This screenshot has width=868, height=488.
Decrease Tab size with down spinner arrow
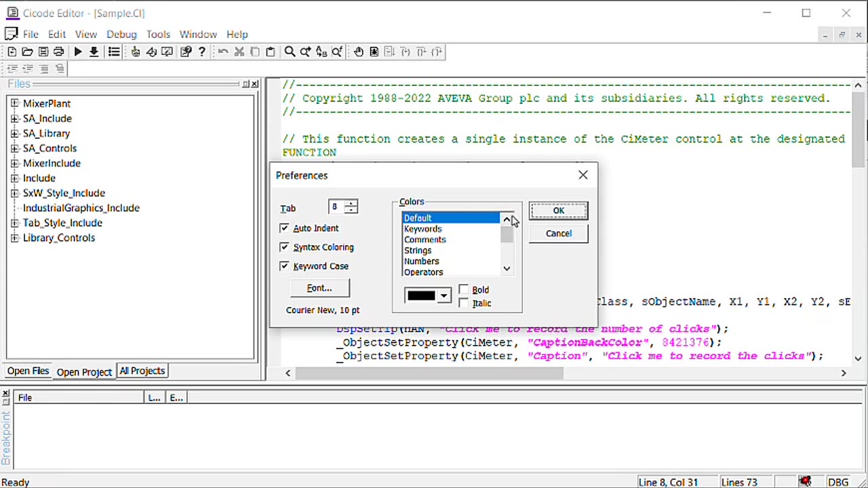[x=351, y=211]
